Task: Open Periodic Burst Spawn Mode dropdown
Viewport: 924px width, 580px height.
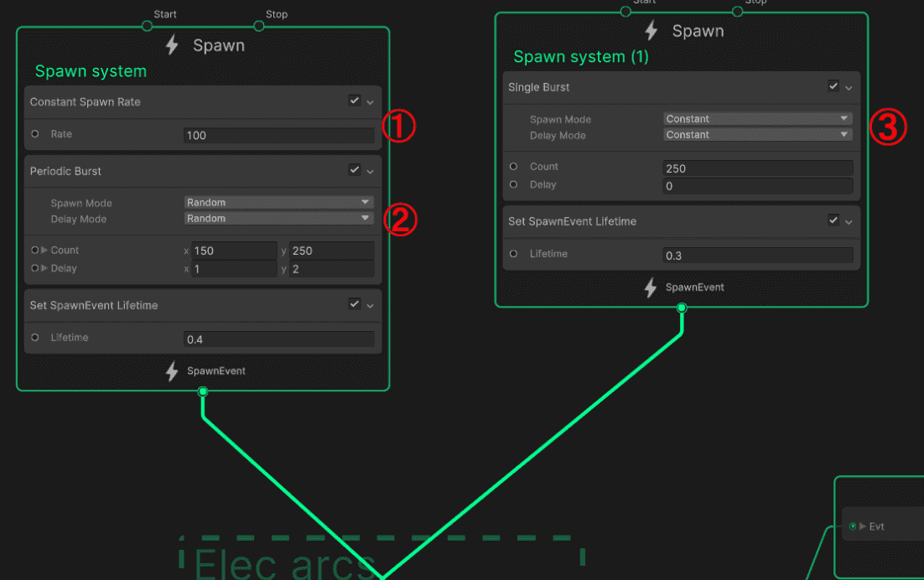Action: tap(278, 202)
